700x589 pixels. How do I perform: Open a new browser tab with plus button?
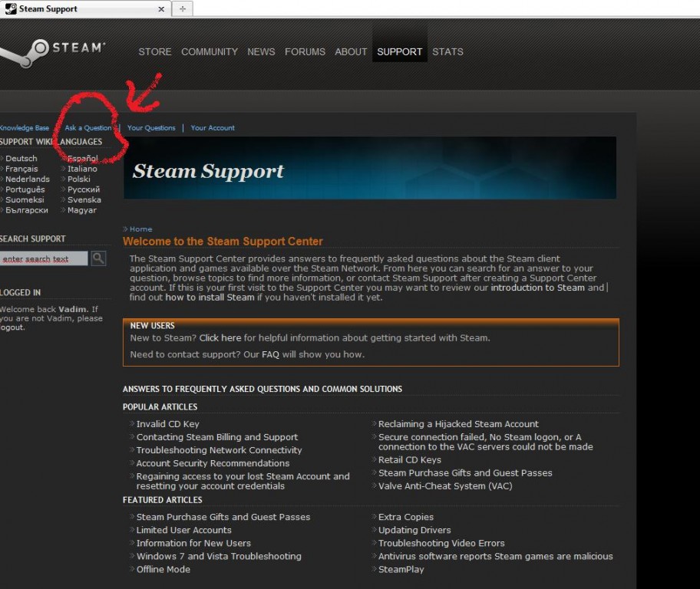183,9
